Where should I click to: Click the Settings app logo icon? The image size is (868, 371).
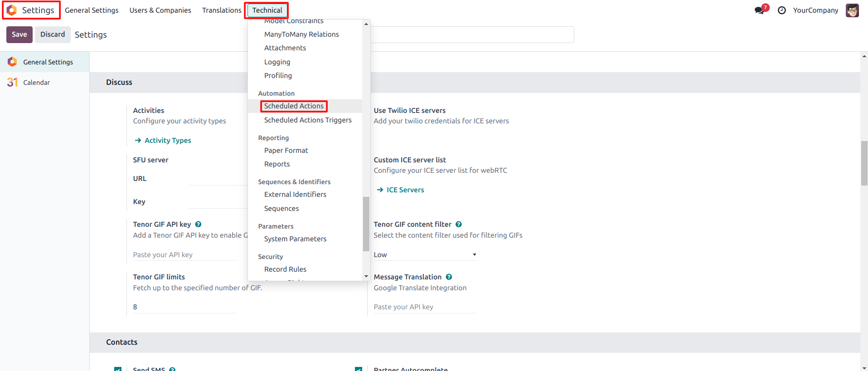[12, 10]
